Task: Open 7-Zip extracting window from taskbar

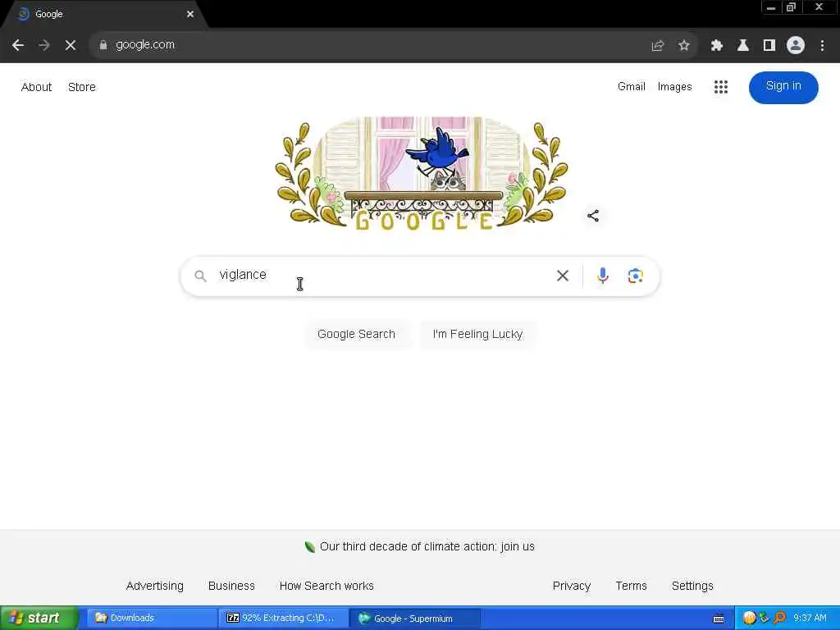Action: coord(283,619)
